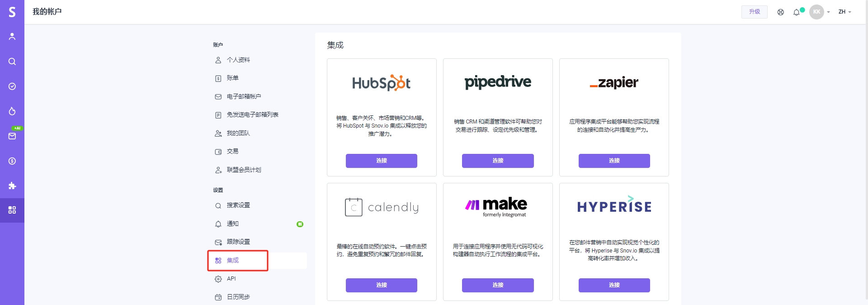Open 我的团队 my team menu item
Screen dimensions: 868x305
[x=238, y=133]
